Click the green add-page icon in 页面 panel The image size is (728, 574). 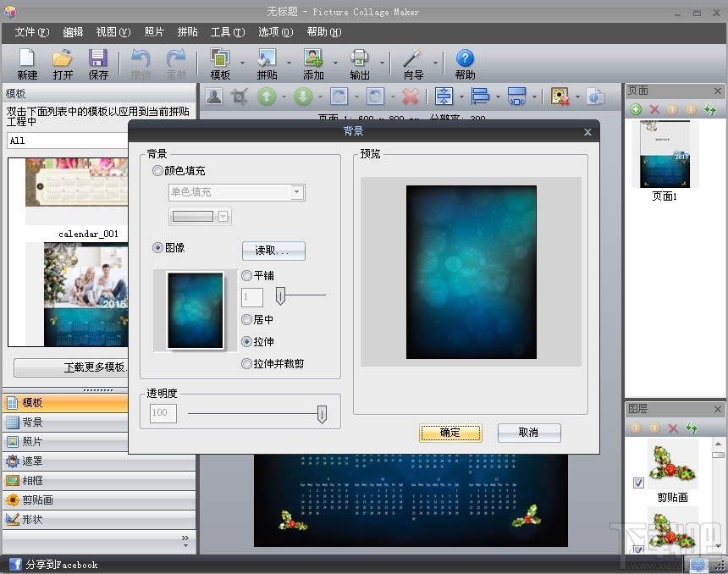tap(635, 109)
